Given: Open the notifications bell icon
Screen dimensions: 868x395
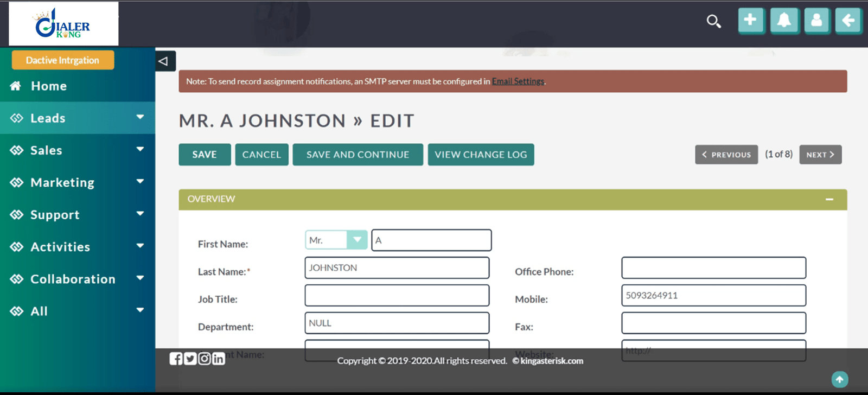Looking at the screenshot, I should pos(784,21).
